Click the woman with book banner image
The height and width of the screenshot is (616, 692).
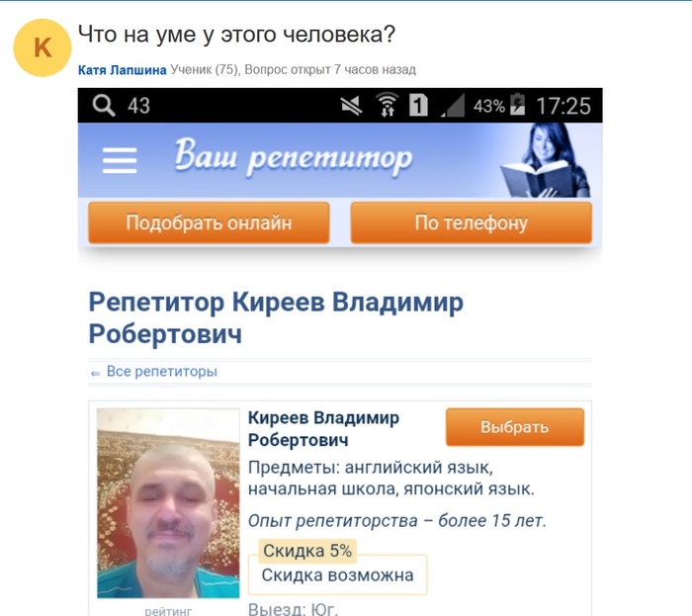546,160
